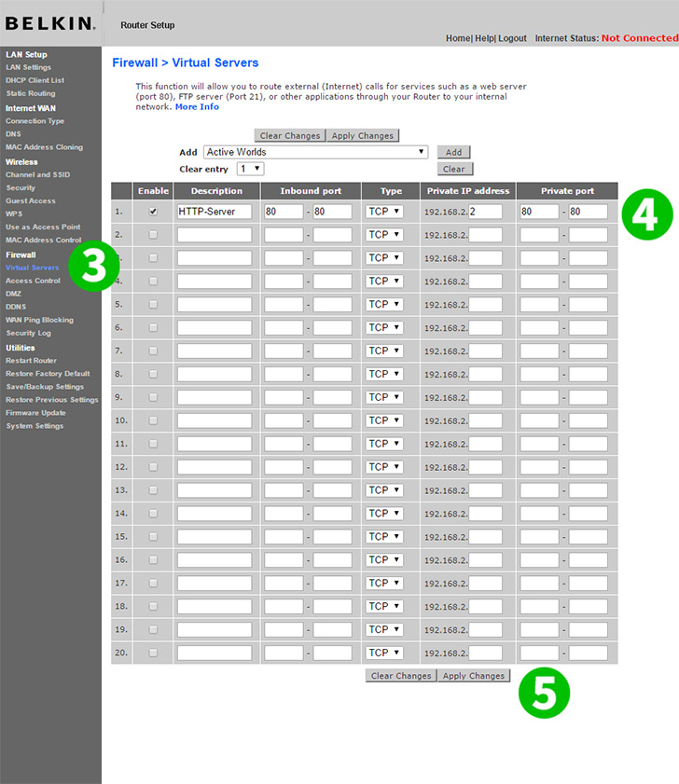Click the Logout link in the header
The image size is (679, 784).
pos(512,38)
